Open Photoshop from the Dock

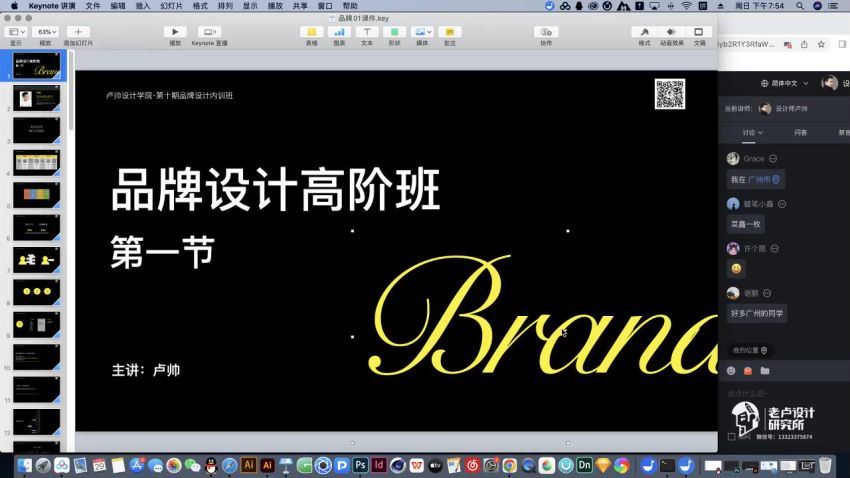click(x=360, y=465)
